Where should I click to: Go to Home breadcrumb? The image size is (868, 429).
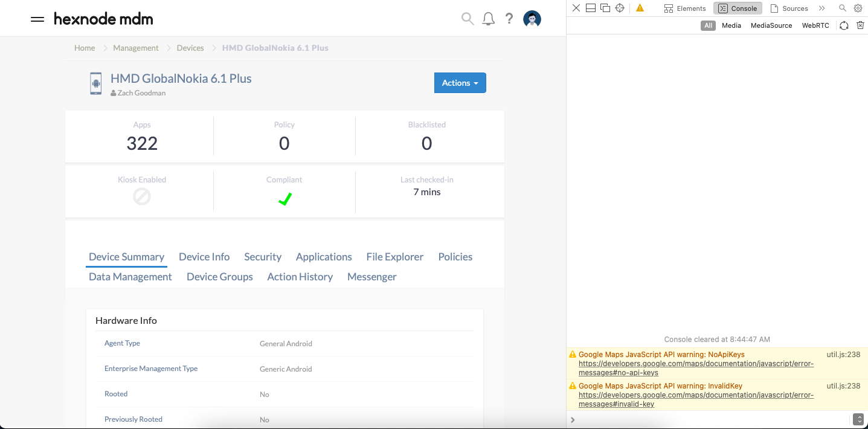tap(85, 48)
